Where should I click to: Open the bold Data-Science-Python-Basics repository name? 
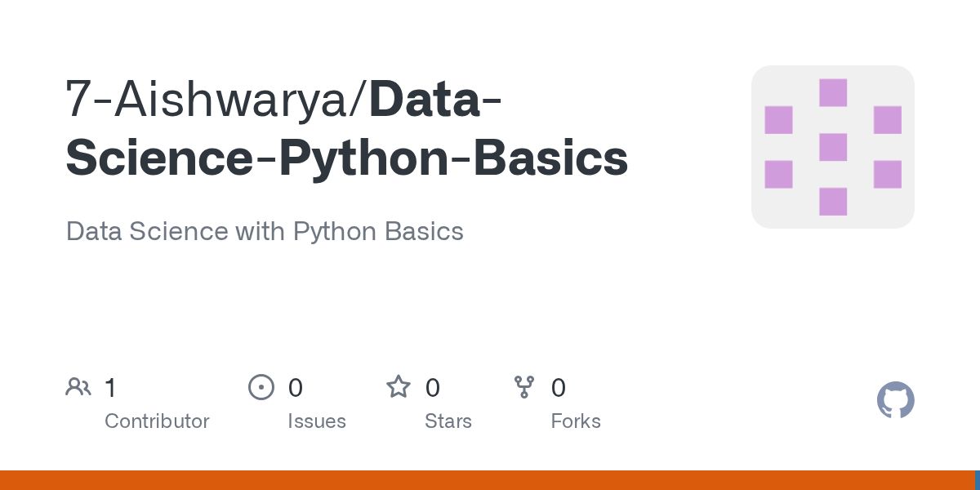pos(347,157)
